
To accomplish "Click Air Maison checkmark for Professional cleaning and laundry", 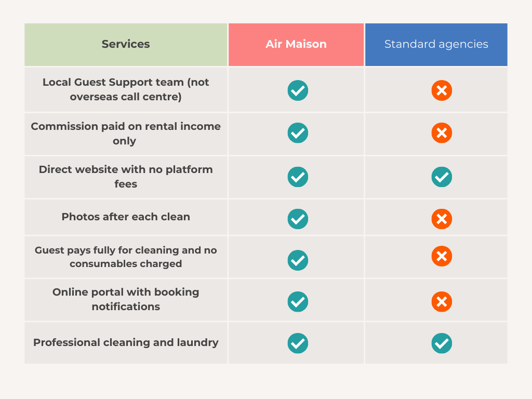I will [x=298, y=343].
